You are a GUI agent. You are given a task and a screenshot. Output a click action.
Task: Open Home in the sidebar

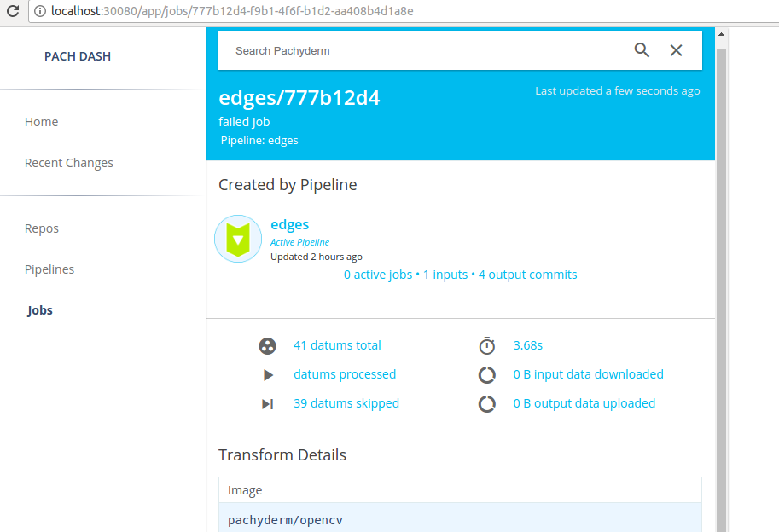41,122
